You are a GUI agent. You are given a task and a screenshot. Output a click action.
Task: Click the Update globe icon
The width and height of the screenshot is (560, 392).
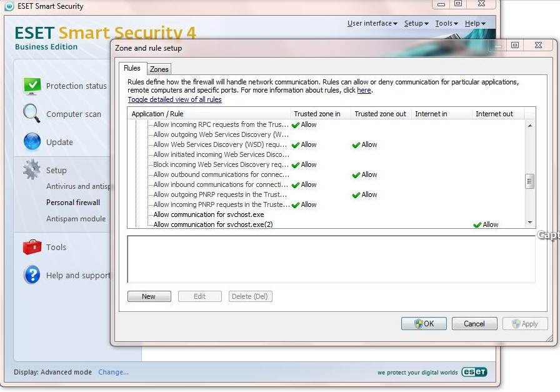32,141
